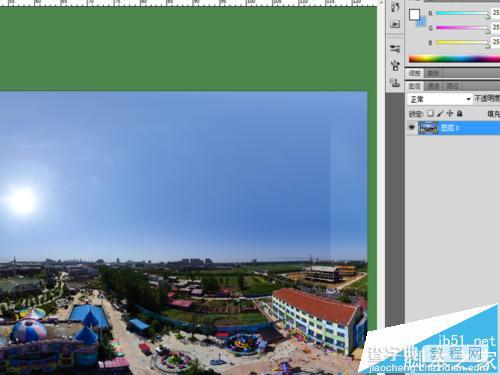This screenshot has width=500, height=375.
Task: Click the white foreground color swatch
Action: click(x=414, y=15)
